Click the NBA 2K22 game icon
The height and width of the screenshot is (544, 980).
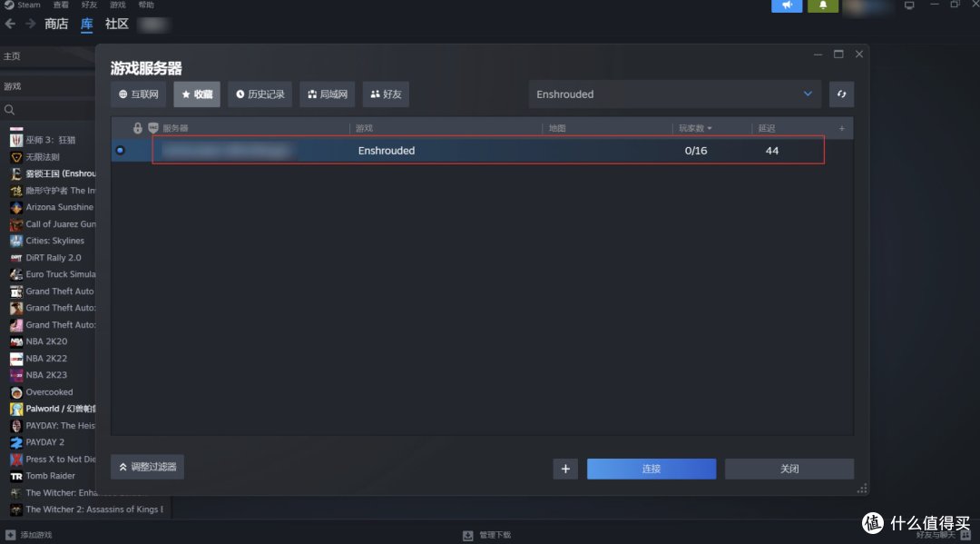[x=16, y=359]
